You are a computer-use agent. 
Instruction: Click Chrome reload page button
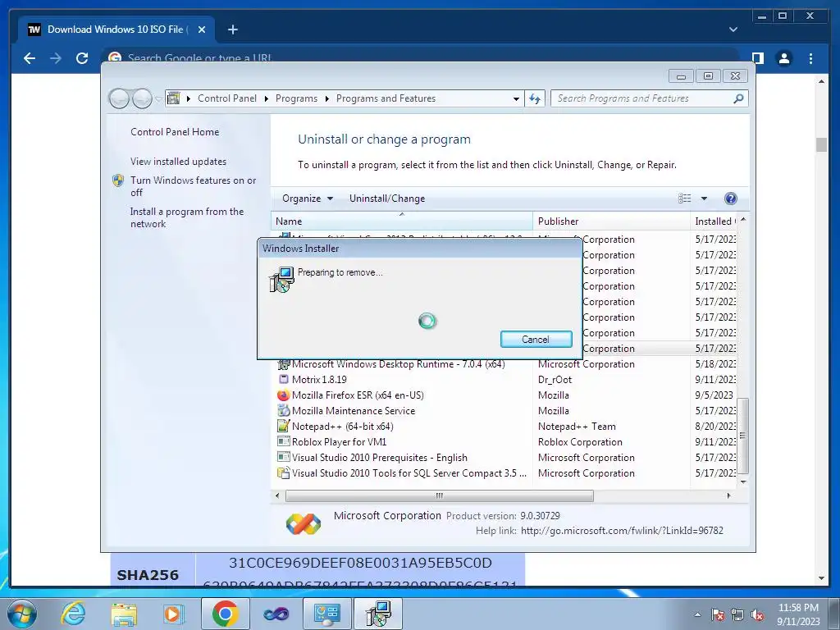pos(82,58)
